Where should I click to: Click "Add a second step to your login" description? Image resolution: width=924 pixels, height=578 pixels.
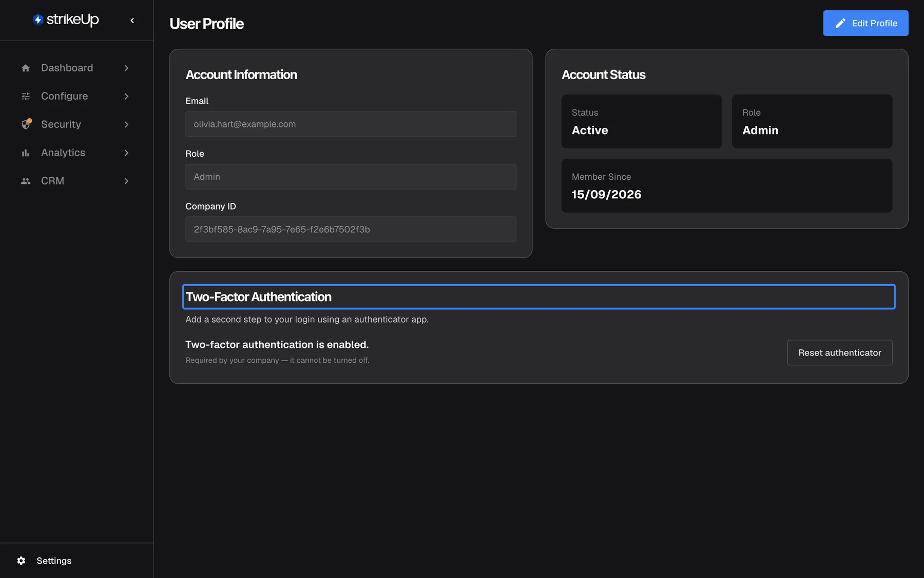[x=307, y=320]
